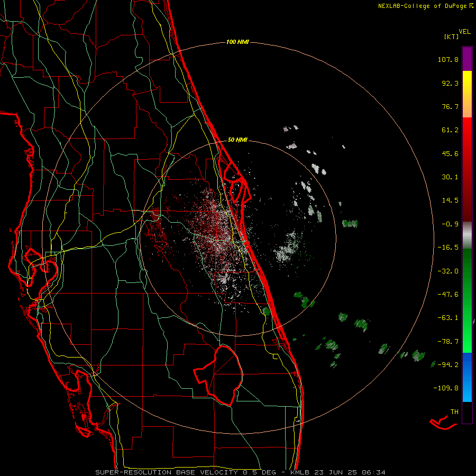476x476 pixels.
Task: Click the 30.1 legend value
Action: pos(450,177)
